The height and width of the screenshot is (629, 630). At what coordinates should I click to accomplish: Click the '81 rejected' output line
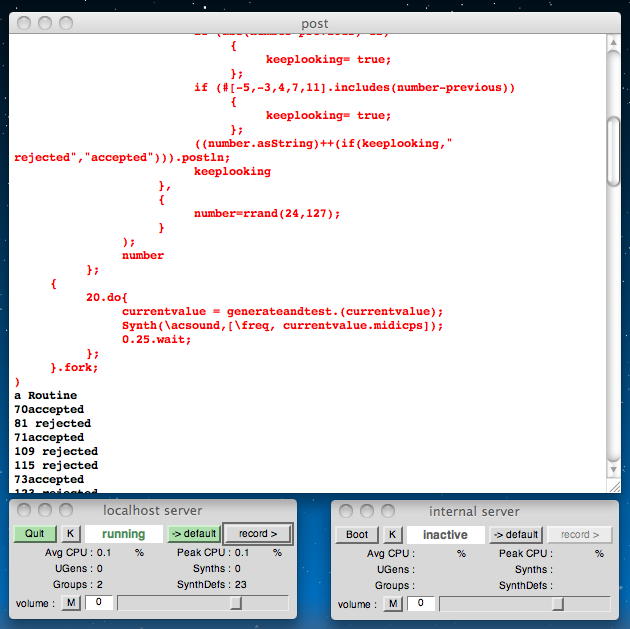click(x=53, y=423)
